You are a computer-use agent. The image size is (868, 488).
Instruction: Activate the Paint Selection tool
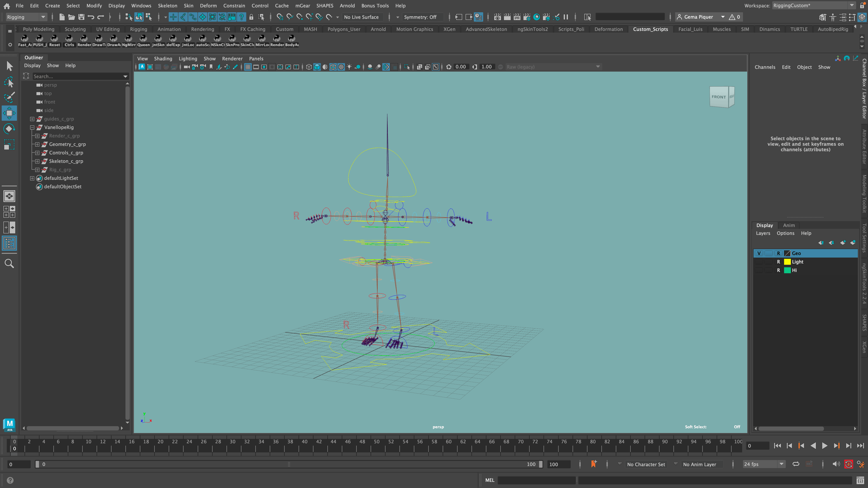(x=9, y=97)
